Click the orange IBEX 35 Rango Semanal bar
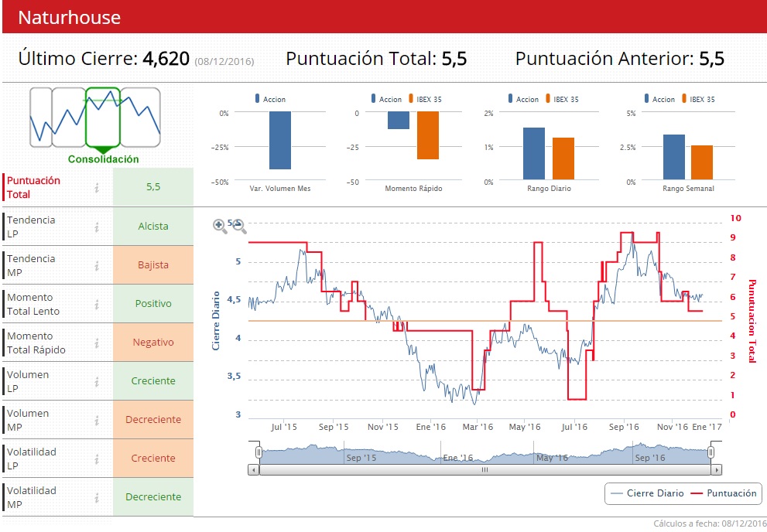Image resolution: width=767 pixels, height=532 pixels. (x=702, y=162)
